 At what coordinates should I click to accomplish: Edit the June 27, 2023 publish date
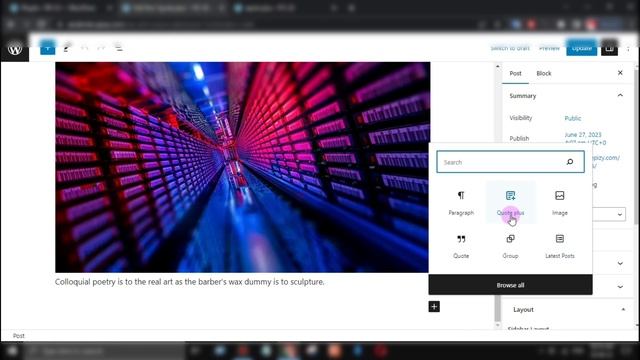coord(585,138)
